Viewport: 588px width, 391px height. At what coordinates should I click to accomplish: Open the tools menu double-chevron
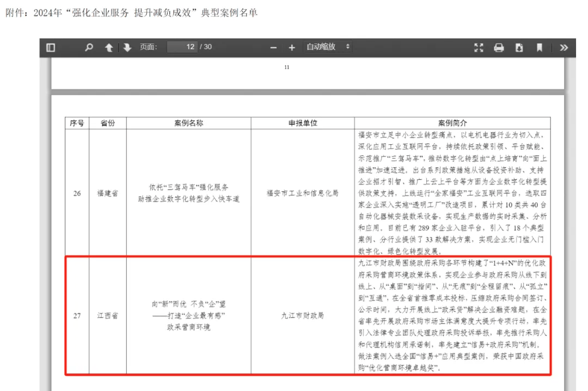coord(563,48)
